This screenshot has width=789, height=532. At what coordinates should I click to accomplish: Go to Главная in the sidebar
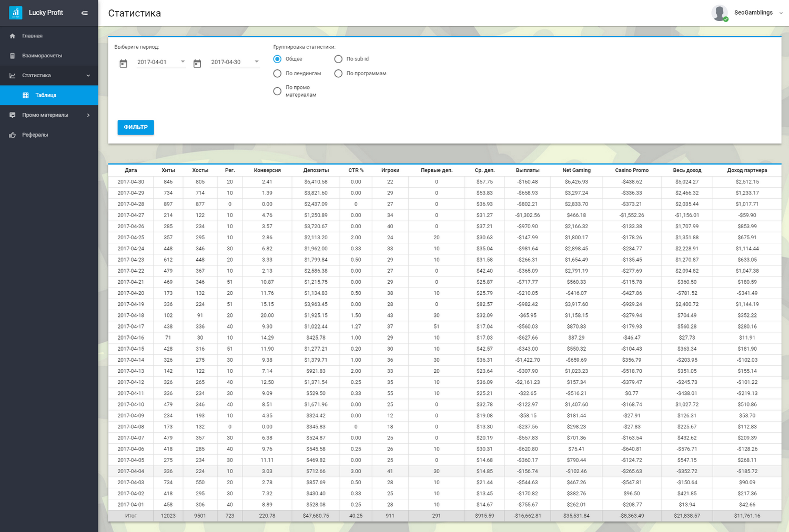tap(49, 36)
